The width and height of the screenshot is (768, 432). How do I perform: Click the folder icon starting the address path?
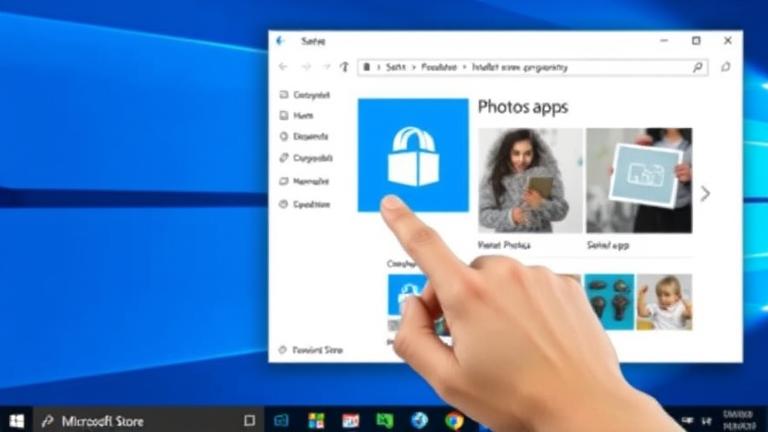point(366,67)
